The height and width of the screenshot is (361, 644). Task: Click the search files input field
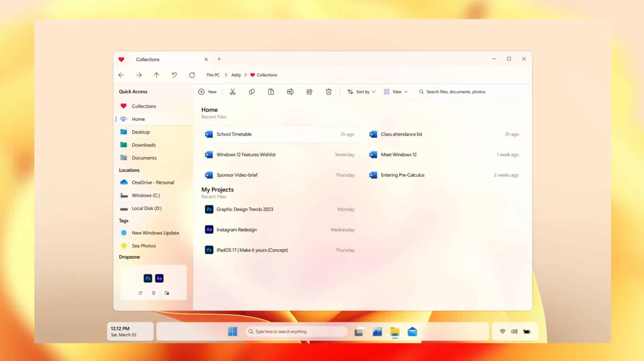click(x=453, y=91)
